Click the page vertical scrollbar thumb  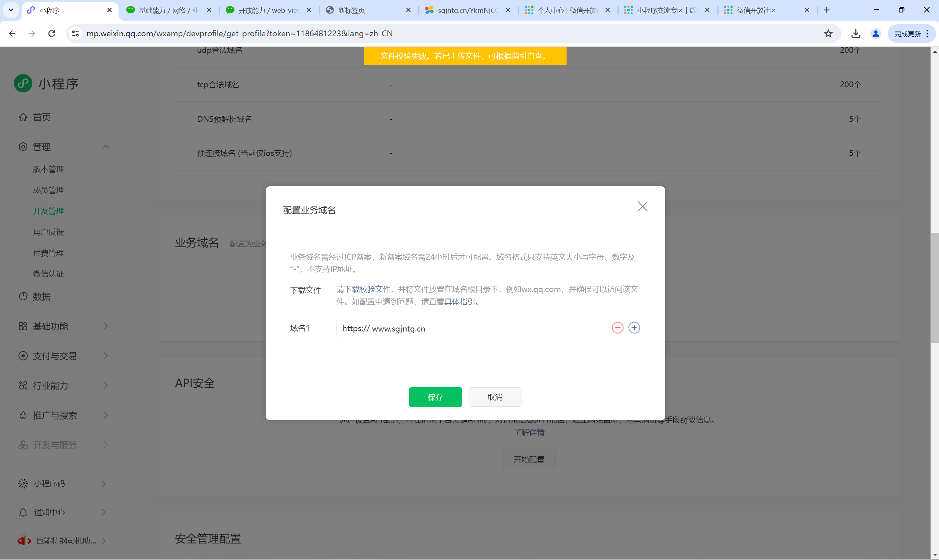(935, 288)
